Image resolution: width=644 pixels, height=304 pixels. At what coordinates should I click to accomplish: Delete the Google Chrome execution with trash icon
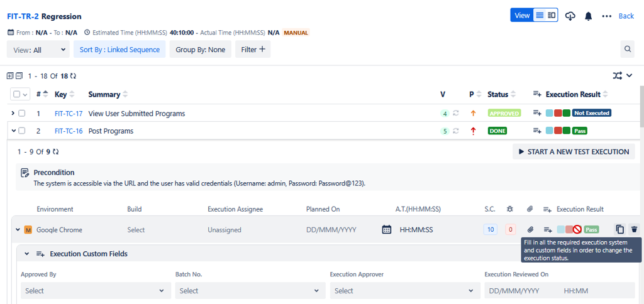634,230
